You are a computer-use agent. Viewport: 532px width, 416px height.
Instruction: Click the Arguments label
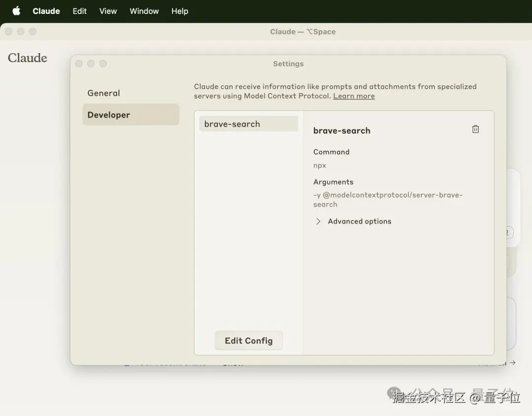click(333, 182)
